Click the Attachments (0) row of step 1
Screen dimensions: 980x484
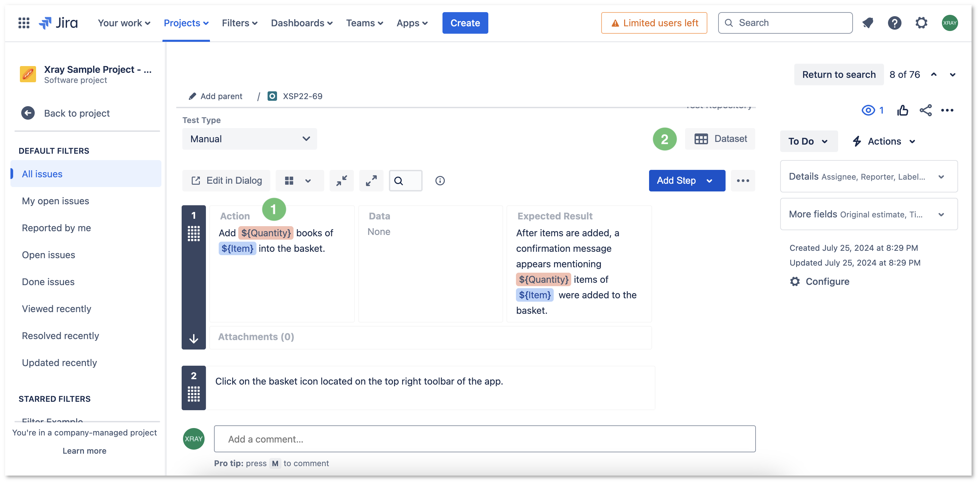click(431, 337)
